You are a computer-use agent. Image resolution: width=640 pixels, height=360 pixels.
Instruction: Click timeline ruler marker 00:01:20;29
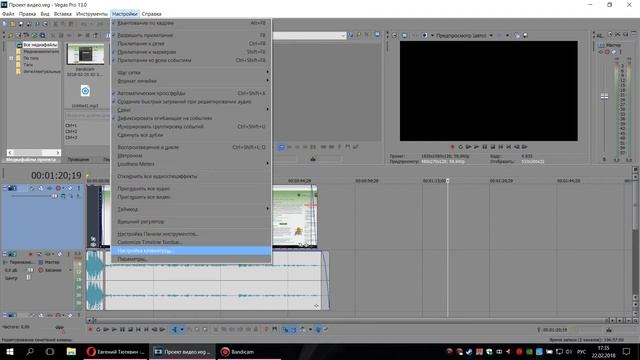coord(501,180)
